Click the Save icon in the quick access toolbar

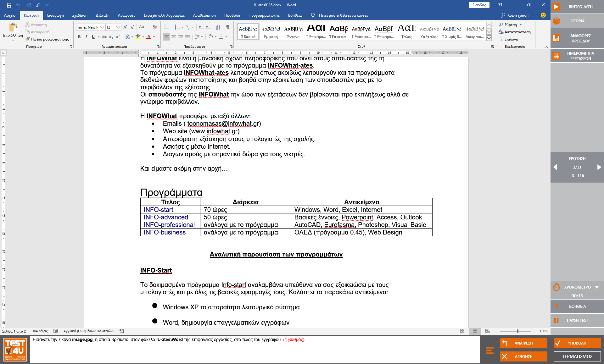(x=9, y=5)
